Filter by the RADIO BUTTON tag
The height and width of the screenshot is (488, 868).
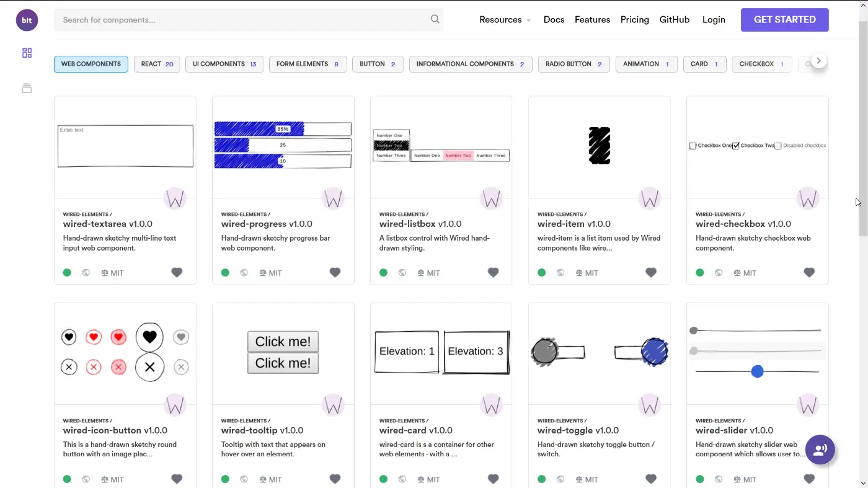tap(574, 64)
